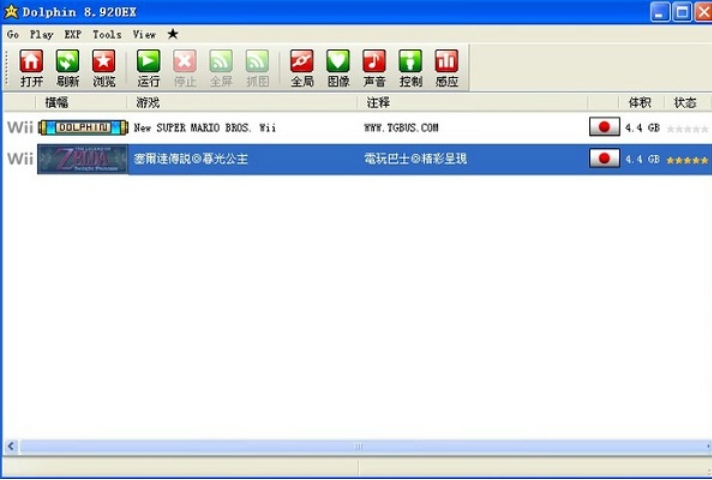Click the 4.4 GB size on the New Super Mario Bros row
712x480 pixels.
point(642,128)
